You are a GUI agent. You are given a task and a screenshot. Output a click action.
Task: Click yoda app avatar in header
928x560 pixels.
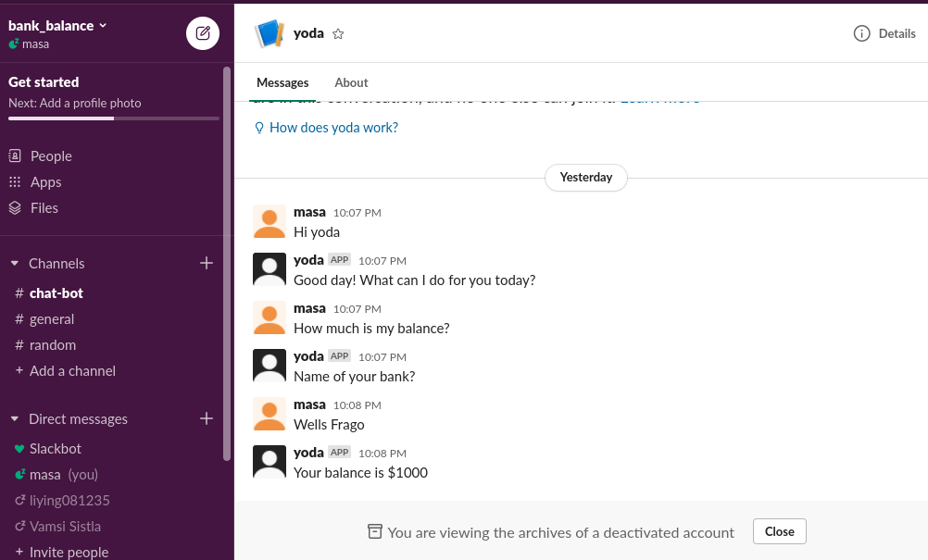point(270,33)
